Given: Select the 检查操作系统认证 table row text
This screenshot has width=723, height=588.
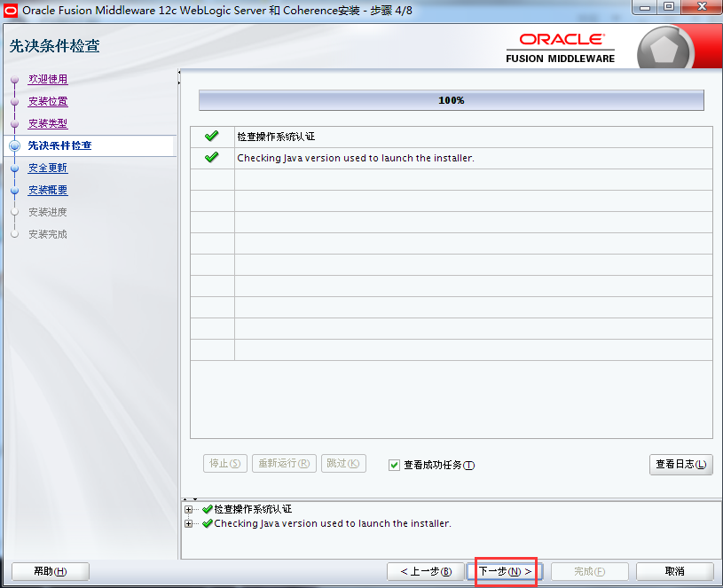Looking at the screenshot, I should [x=276, y=137].
